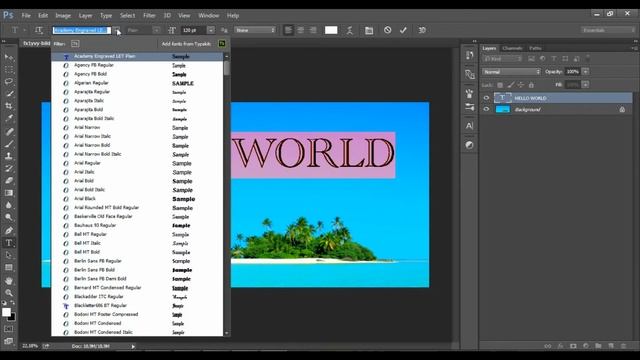This screenshot has width=640, height=360.
Task: Click the font list scrollbar thumb
Action: click(227, 68)
